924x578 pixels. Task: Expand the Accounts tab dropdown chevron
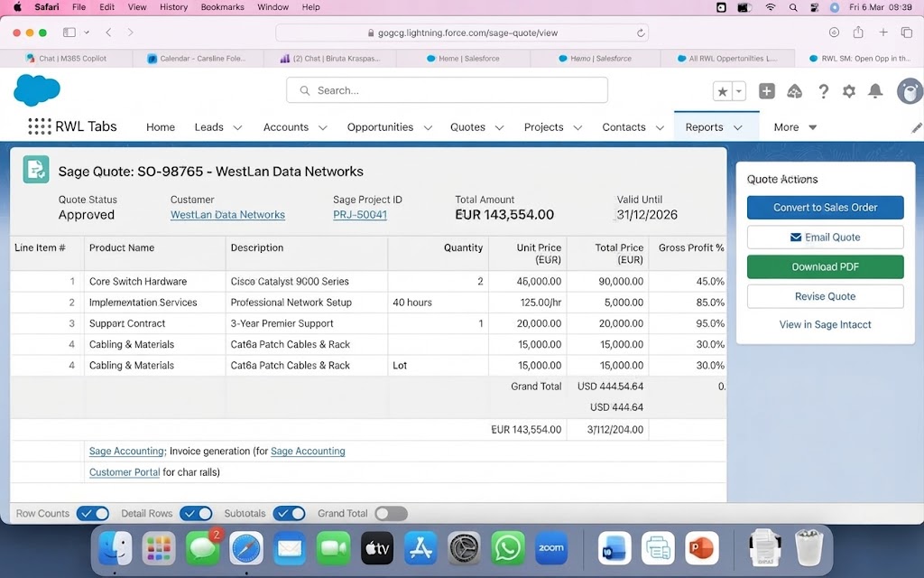[323, 127]
